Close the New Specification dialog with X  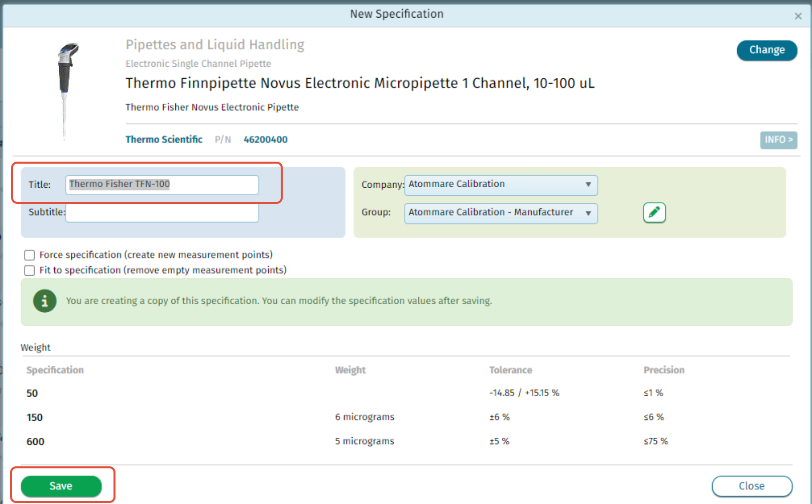tap(798, 16)
